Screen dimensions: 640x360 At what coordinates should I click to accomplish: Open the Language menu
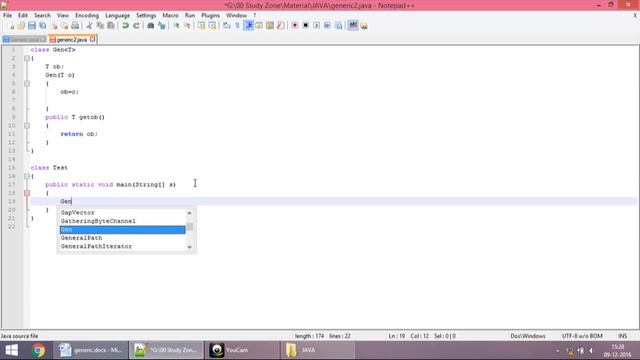pos(117,16)
